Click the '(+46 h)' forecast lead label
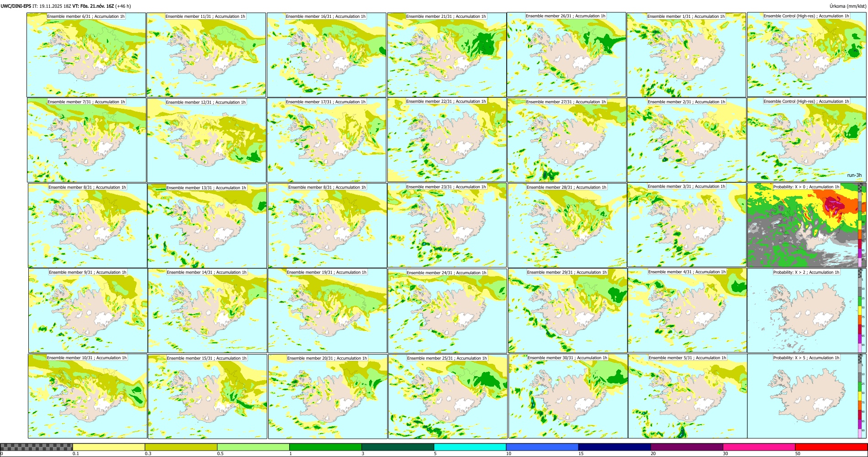Image resolution: width=868 pixels, height=457 pixels. coord(123,6)
